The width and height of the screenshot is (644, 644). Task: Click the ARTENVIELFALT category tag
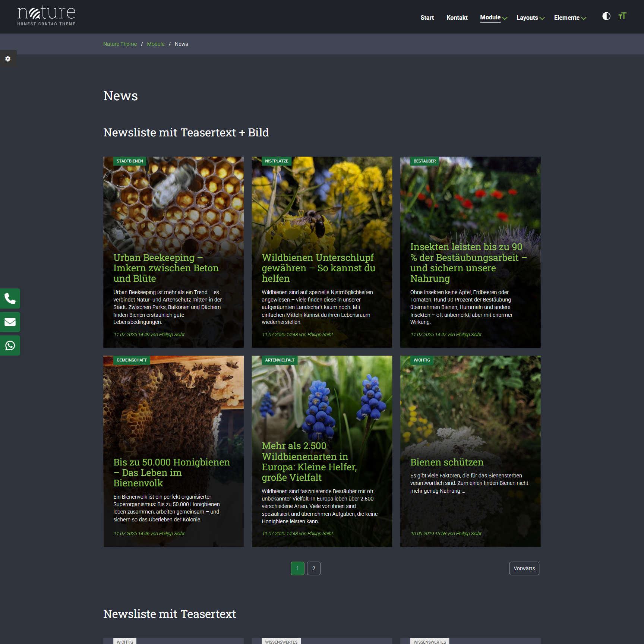click(x=280, y=360)
